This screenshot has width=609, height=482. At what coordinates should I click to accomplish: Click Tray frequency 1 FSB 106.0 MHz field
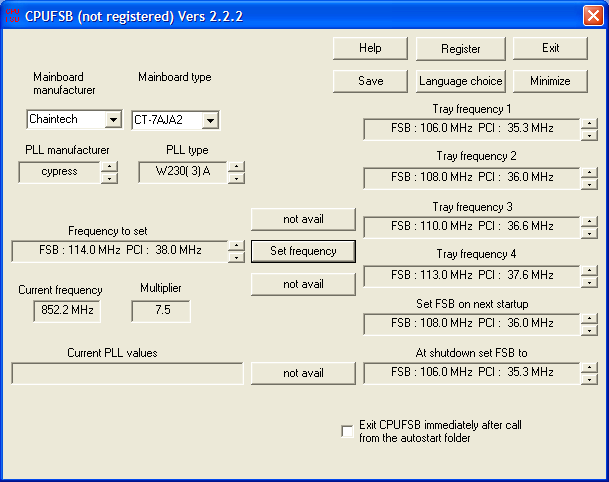tap(472, 129)
